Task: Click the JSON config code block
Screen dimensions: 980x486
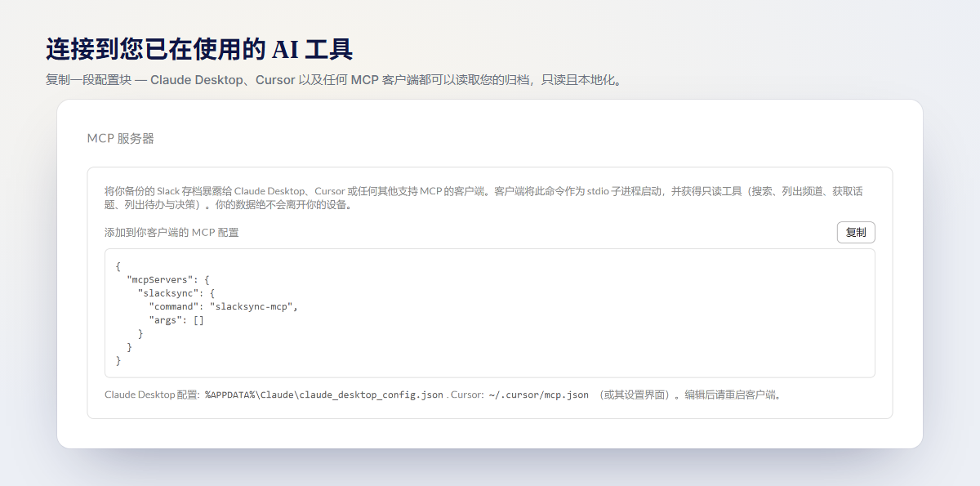Action: tap(490, 313)
